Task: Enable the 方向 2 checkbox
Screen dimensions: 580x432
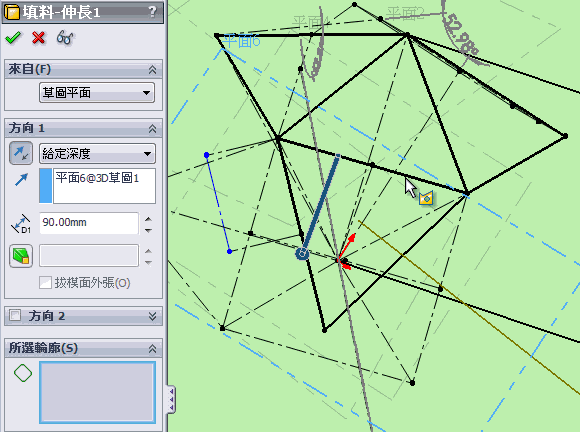Action: [15, 315]
